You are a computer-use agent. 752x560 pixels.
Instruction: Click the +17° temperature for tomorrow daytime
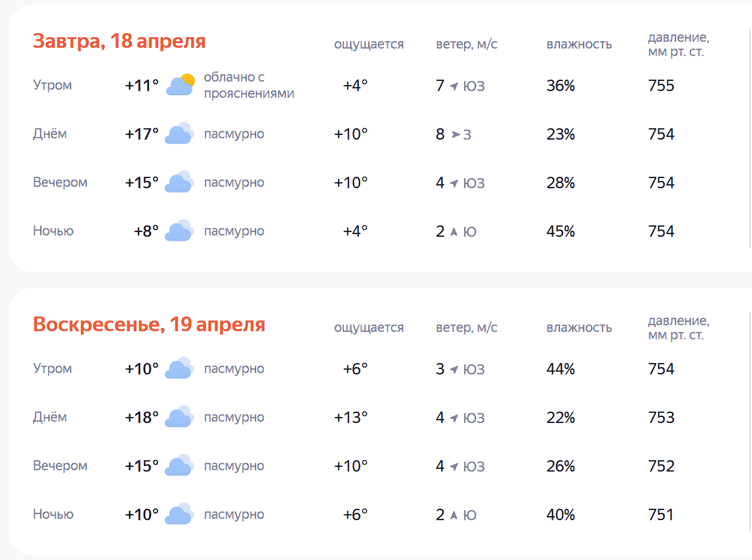(x=142, y=134)
